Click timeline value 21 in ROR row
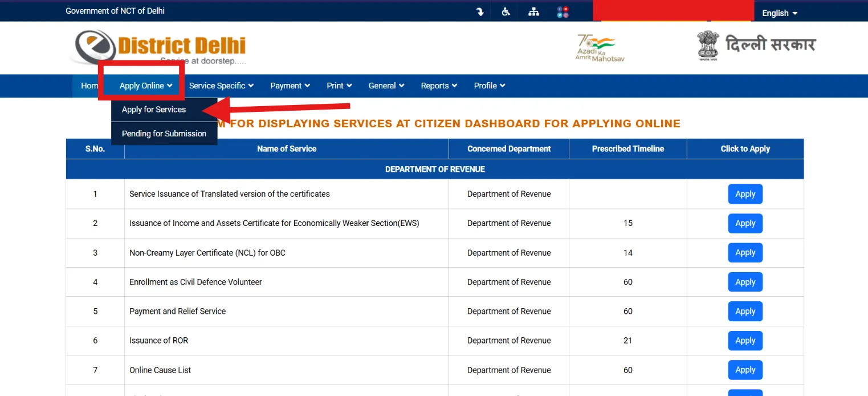This screenshot has width=868, height=396. tap(628, 341)
